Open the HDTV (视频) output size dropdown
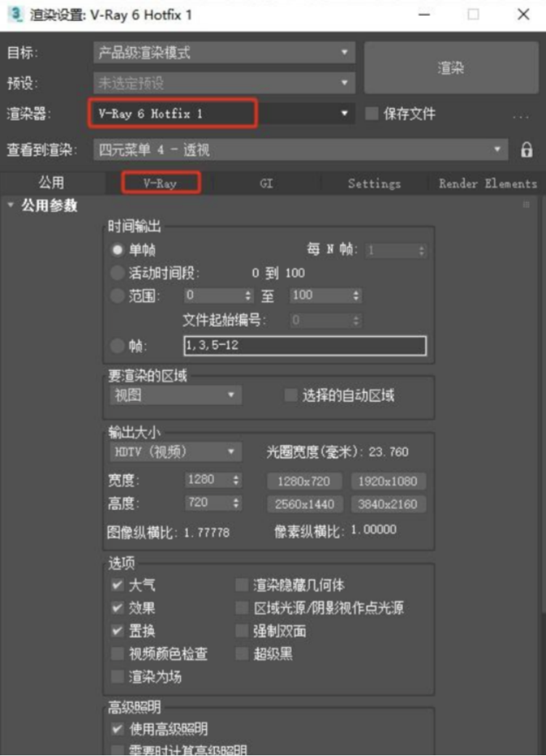Viewport: 546px width, 756px height. (176, 452)
